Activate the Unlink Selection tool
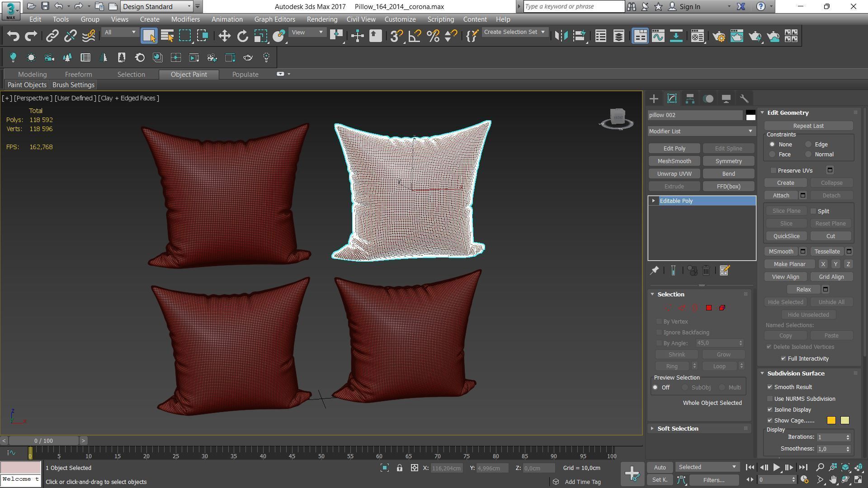Image resolution: width=868 pixels, height=488 pixels. click(x=70, y=36)
